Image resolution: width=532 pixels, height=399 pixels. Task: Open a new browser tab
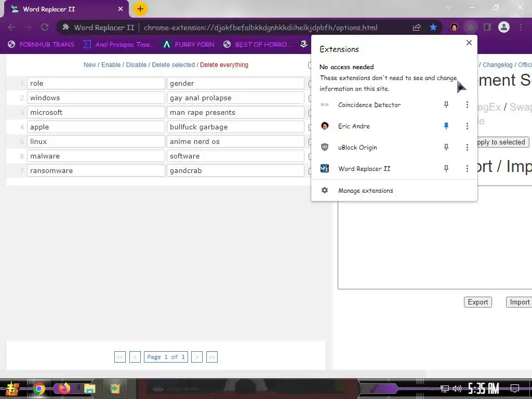coord(140,9)
